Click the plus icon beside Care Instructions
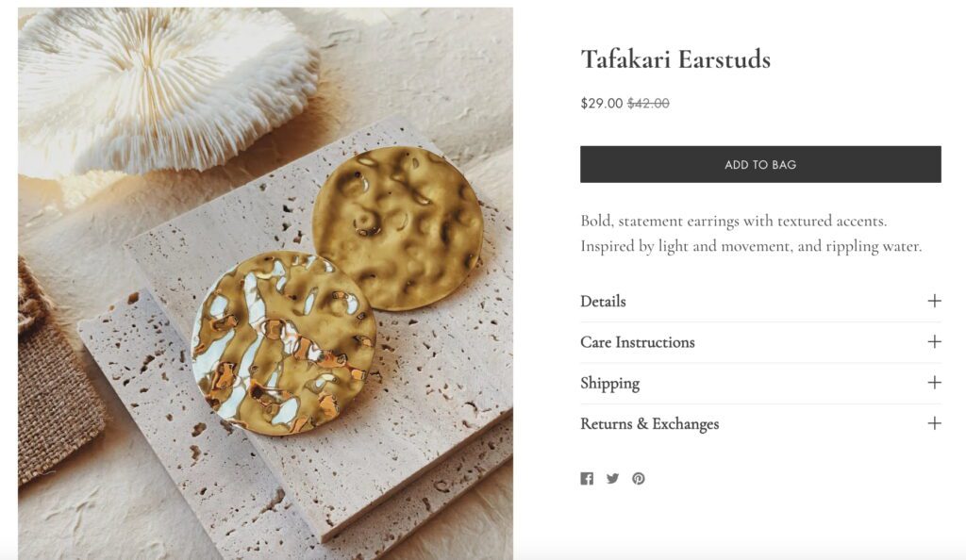The width and height of the screenshot is (966, 560). pyautogui.click(x=934, y=341)
